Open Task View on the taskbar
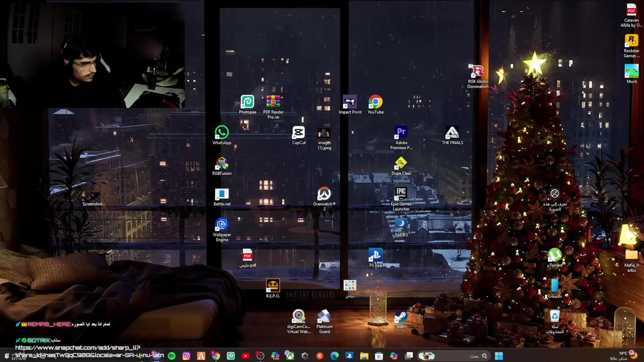644x362 pixels. [409, 356]
